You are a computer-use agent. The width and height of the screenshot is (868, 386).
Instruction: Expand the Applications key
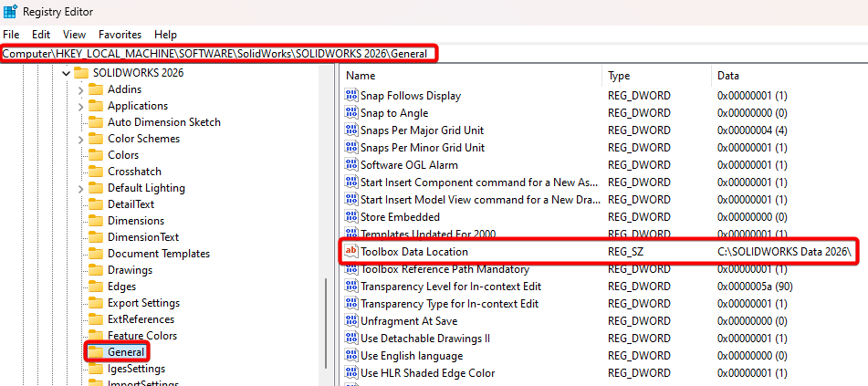81,107
